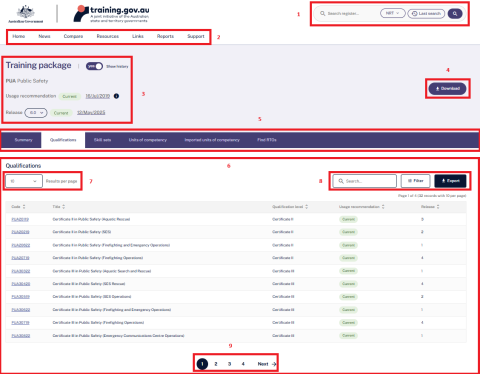Click the training.gov.au logo
Viewport: 480px width, 374px height.
[111, 14]
